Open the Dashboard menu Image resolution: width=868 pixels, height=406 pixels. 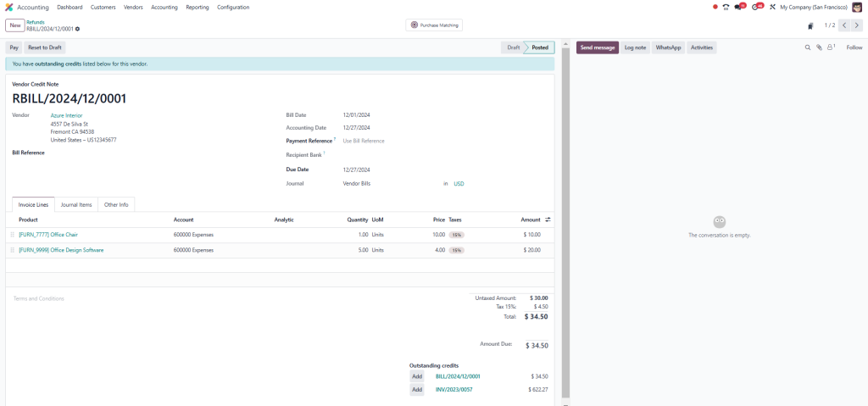(70, 7)
